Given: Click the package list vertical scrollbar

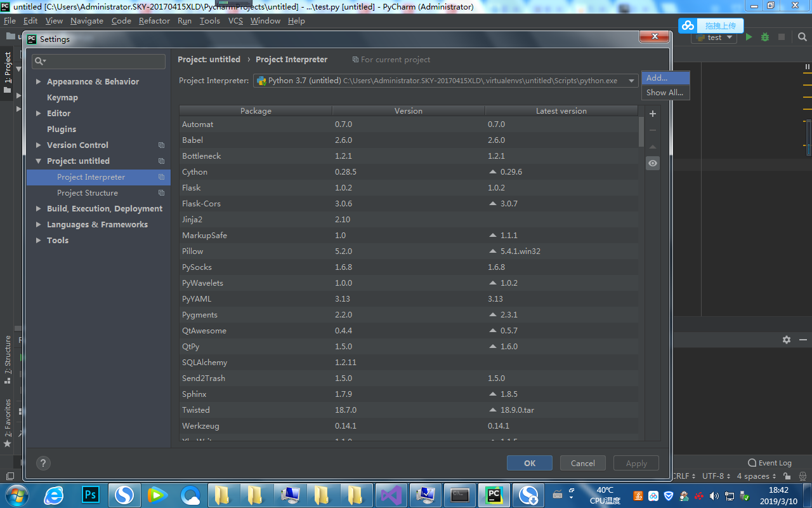Looking at the screenshot, I should pos(641,131).
